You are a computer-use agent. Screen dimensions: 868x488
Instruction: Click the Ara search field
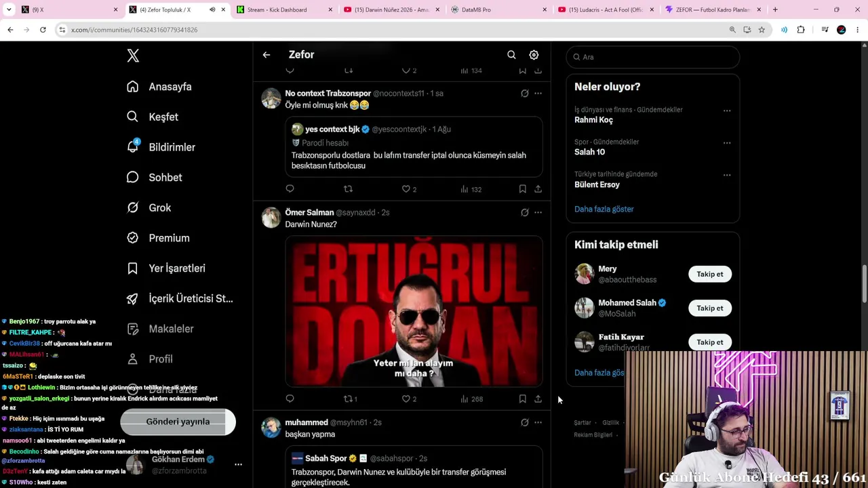[653, 57]
